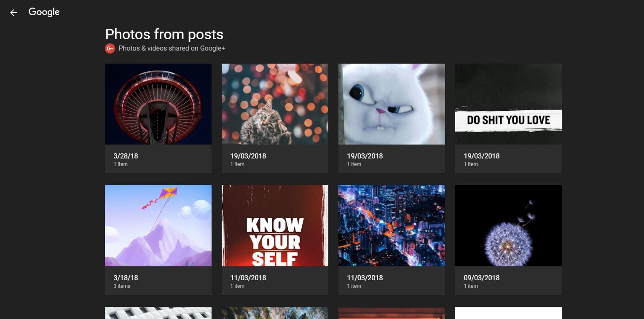Open the neon night city photo

coord(392,225)
